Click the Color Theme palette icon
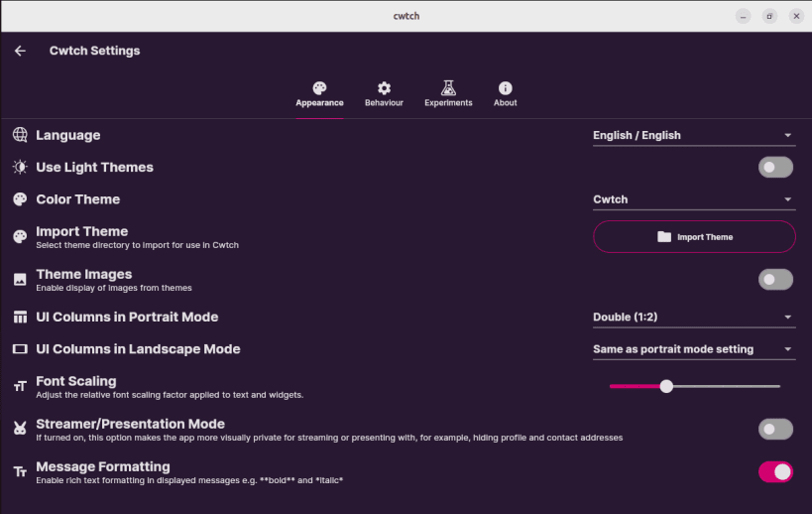Image resolution: width=812 pixels, height=514 pixels. 20,199
